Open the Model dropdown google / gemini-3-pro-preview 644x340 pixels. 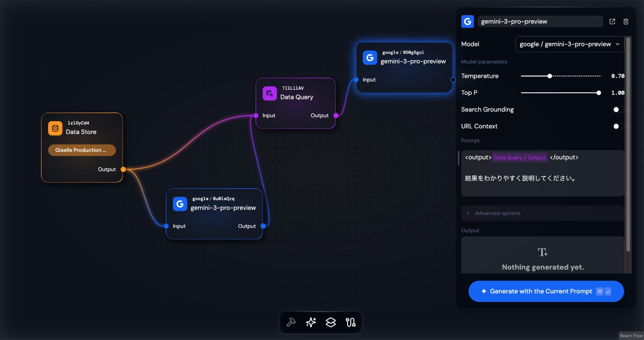[x=569, y=44]
